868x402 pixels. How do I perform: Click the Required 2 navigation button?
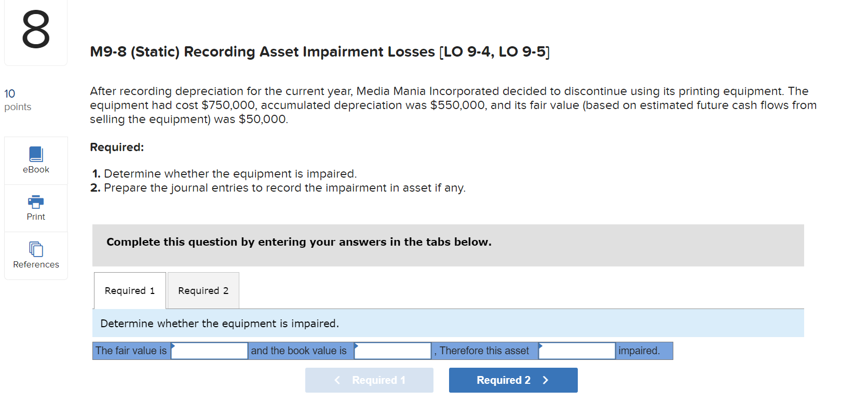[x=513, y=380]
